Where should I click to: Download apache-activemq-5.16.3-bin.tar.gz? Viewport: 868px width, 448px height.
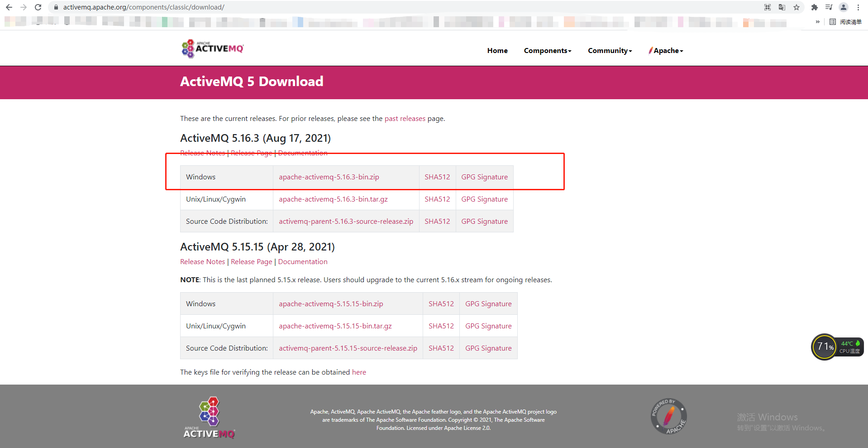coord(333,199)
